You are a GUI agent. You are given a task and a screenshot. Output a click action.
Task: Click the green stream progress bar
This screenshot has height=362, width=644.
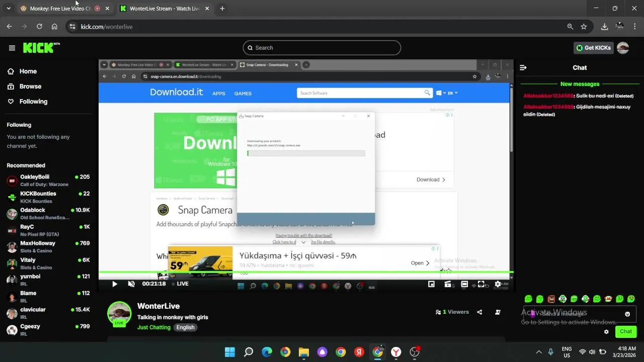pos(306,273)
